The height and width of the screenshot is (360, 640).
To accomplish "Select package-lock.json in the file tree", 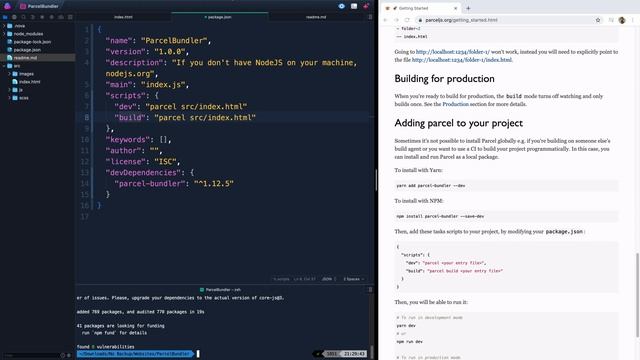I will pyautogui.click(x=32, y=42).
